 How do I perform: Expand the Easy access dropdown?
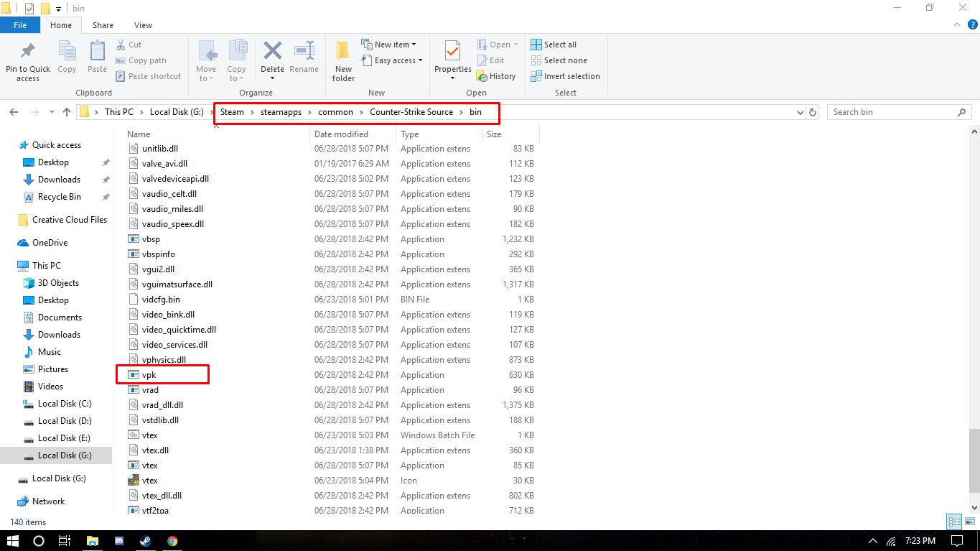click(x=391, y=60)
